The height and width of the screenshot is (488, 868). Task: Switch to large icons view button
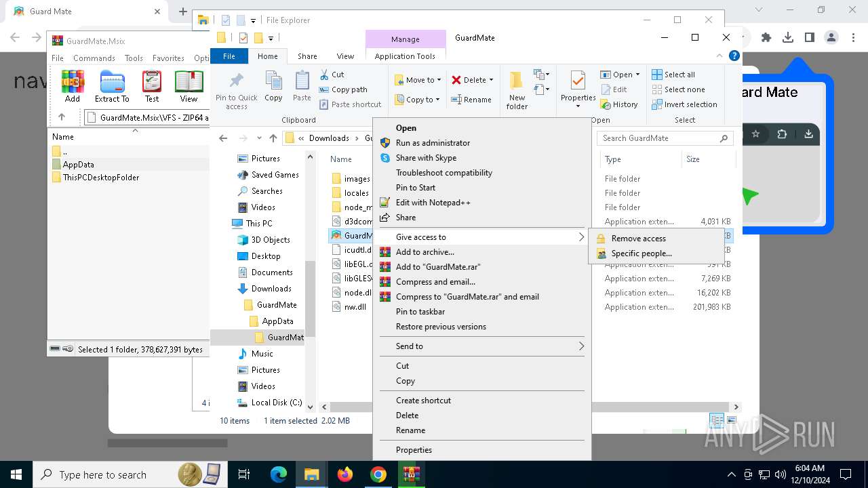[731, 420]
